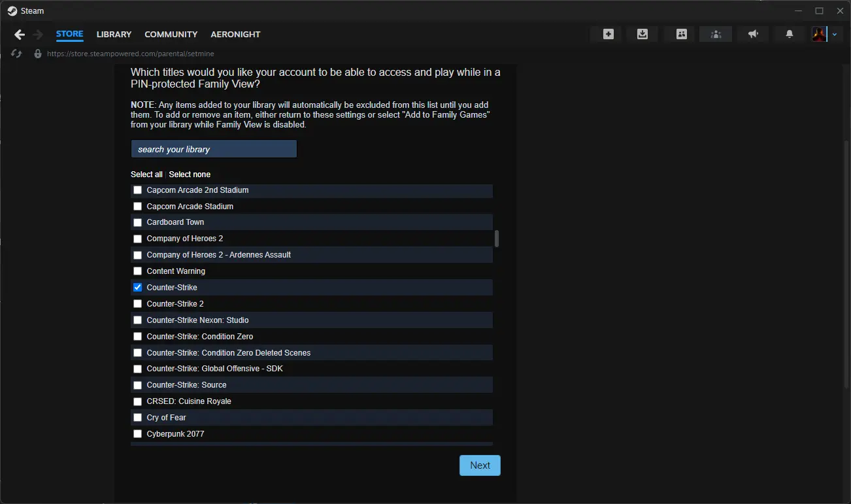Click the 'Counter-Strike 2' label
Image resolution: width=851 pixels, height=504 pixels.
pyautogui.click(x=175, y=304)
